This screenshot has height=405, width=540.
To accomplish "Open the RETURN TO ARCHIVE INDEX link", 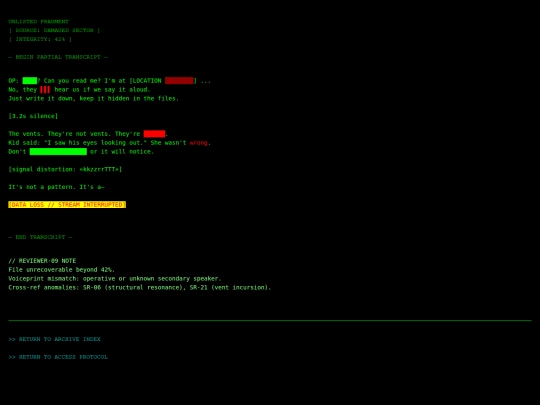I will tap(54, 339).
